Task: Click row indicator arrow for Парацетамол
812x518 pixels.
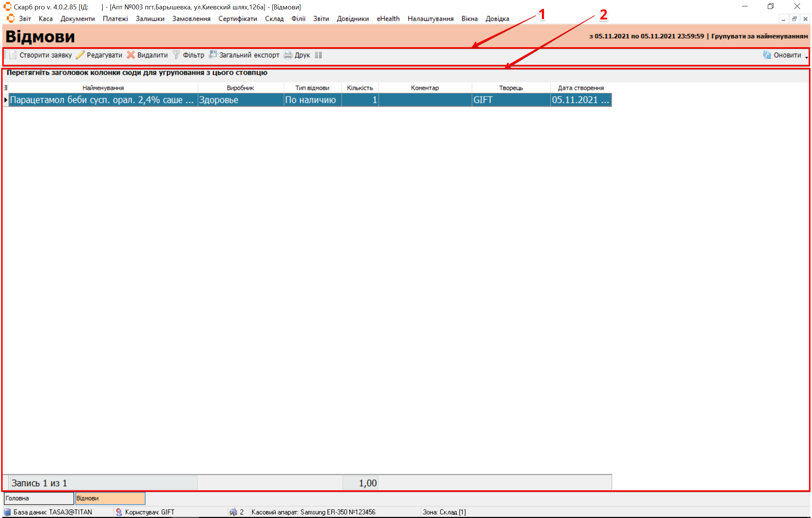Action: pos(6,100)
